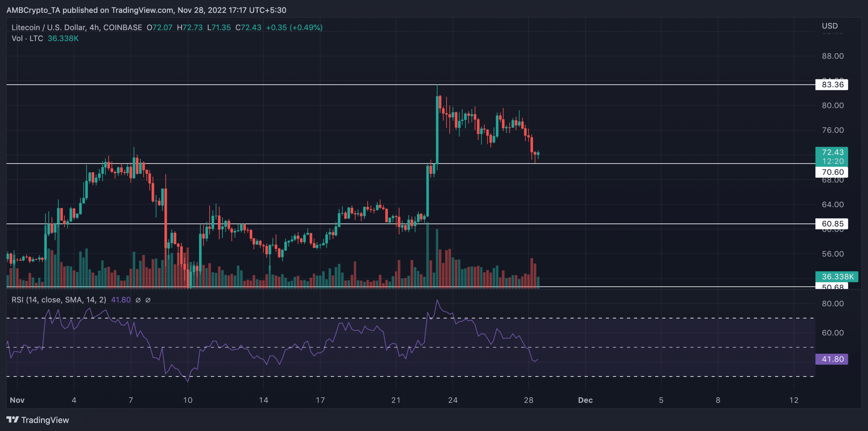Click the Nov marker on the time axis

pyautogui.click(x=17, y=400)
